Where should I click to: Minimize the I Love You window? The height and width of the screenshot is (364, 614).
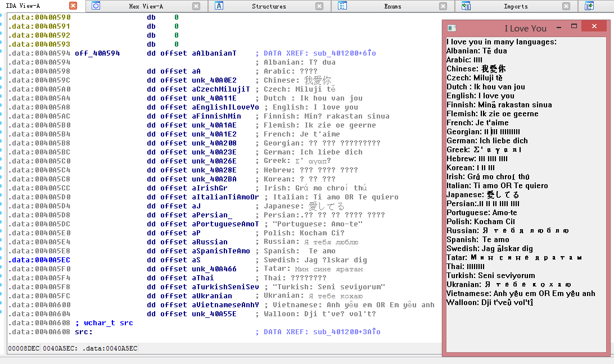[x=559, y=28]
